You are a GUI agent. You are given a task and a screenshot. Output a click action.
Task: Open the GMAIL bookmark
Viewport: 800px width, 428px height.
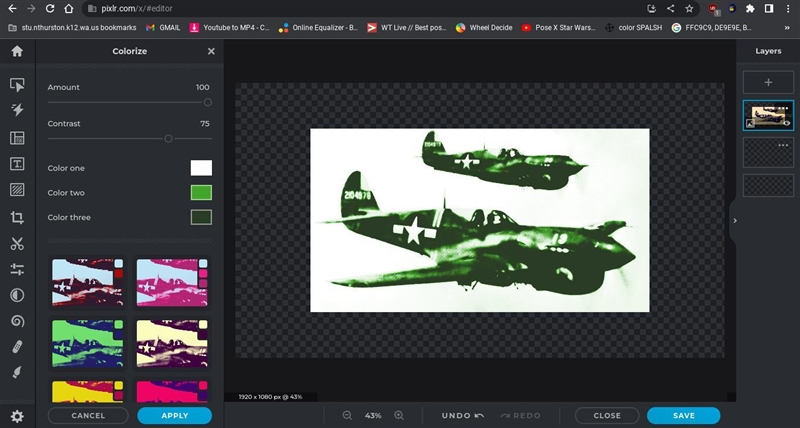coord(163,28)
